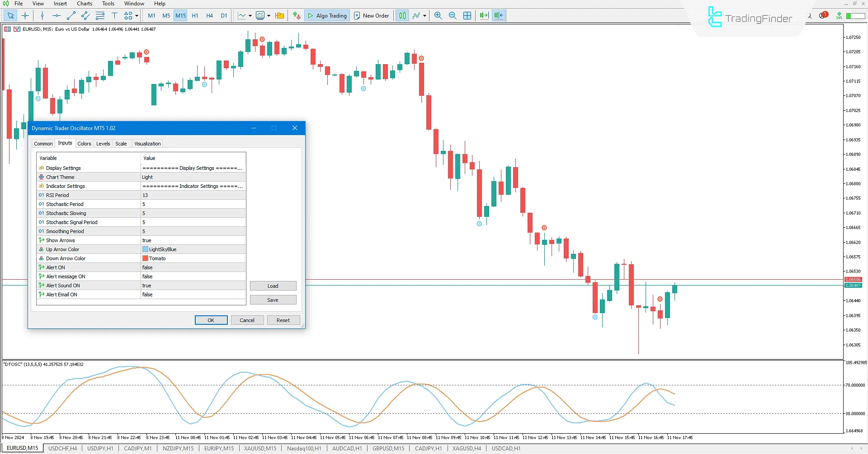
Task: Tile the chart windows
Action: click(467, 15)
